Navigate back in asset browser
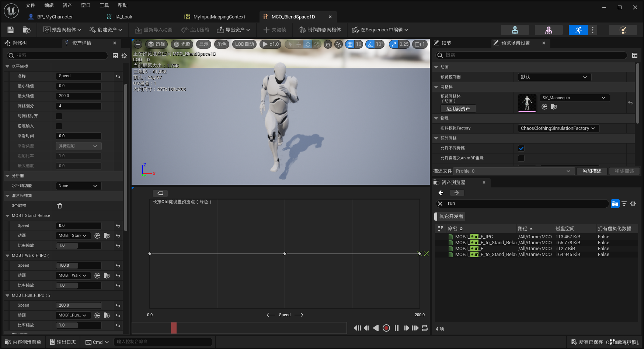The height and width of the screenshot is (349, 644). tap(441, 193)
